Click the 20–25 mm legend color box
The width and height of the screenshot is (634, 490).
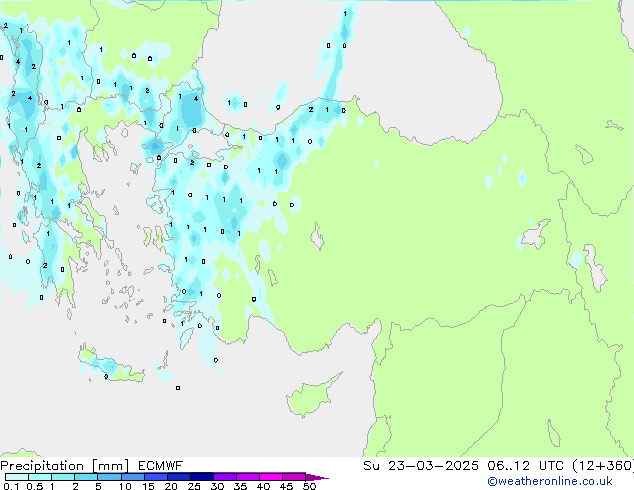[178, 477]
